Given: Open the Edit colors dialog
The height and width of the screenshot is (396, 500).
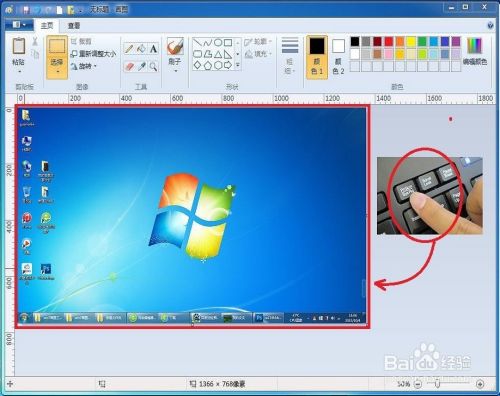Looking at the screenshot, I should tap(475, 51).
